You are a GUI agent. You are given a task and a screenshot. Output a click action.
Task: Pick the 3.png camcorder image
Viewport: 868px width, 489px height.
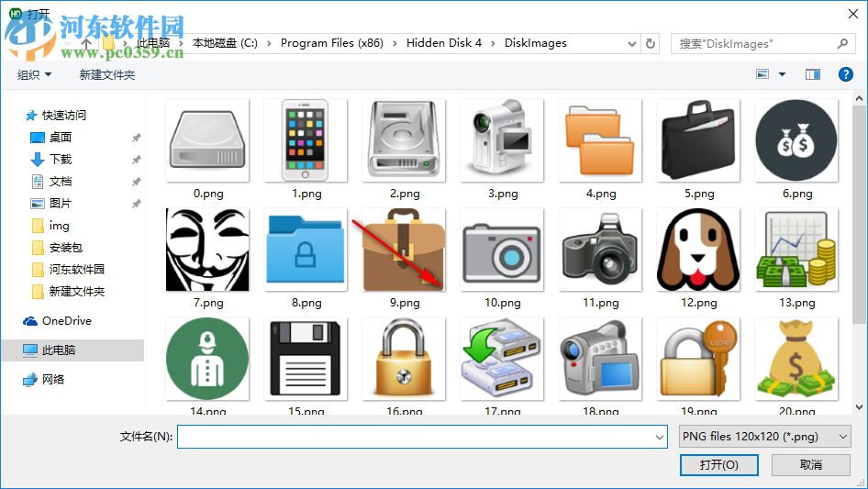click(502, 140)
